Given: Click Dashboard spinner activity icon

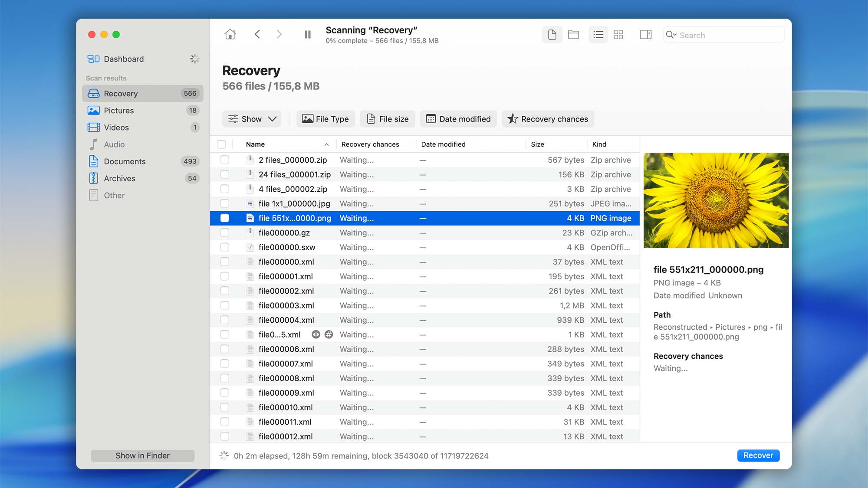Looking at the screenshot, I should click(x=194, y=59).
